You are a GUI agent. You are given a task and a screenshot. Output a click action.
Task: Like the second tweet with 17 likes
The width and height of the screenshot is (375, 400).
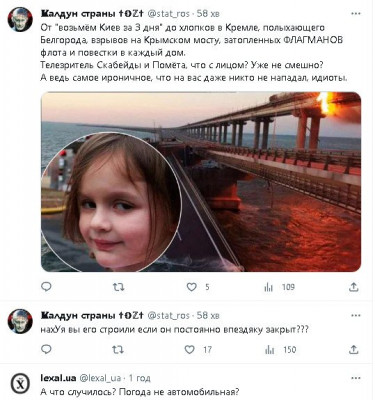[189, 349]
